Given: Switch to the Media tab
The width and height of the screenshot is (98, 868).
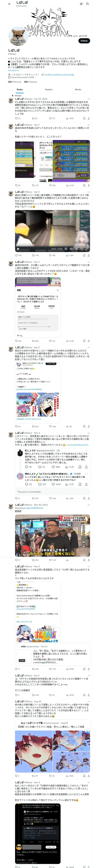Looking at the screenshot, I should (x=78, y=90).
